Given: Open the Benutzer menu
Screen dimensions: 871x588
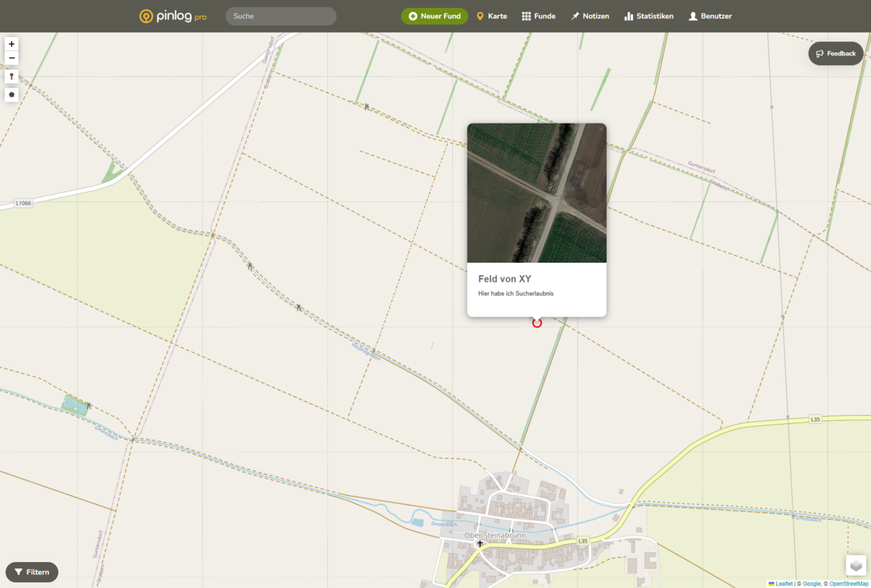Looking at the screenshot, I should (x=710, y=16).
